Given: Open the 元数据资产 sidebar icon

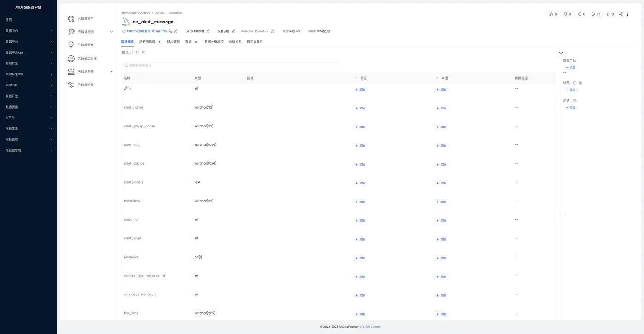Looking at the screenshot, I should click(71, 19).
